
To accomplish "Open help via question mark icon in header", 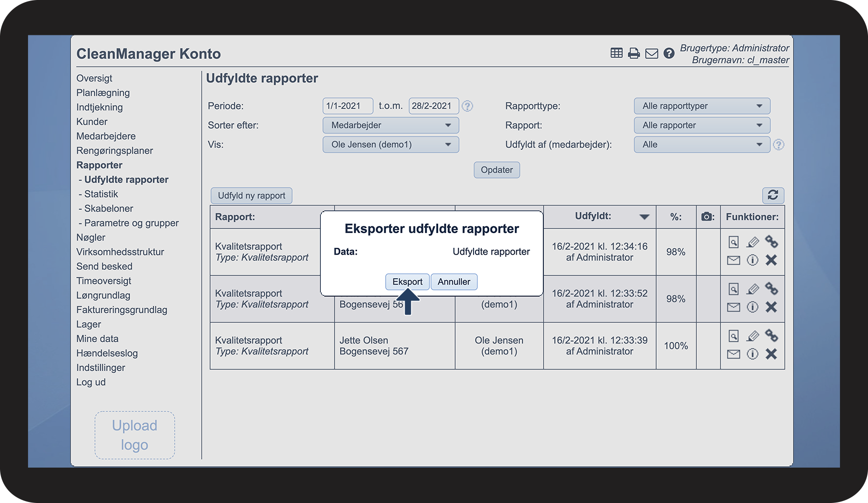I will click(669, 53).
